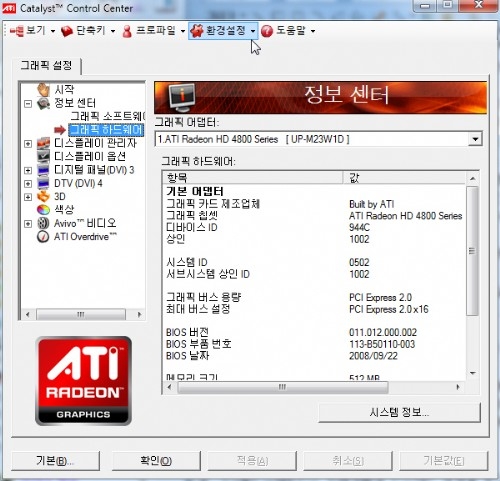Image resolution: width=500 pixels, height=481 pixels.
Task: Click tree panel scroll right arrow
Action: coord(139,314)
